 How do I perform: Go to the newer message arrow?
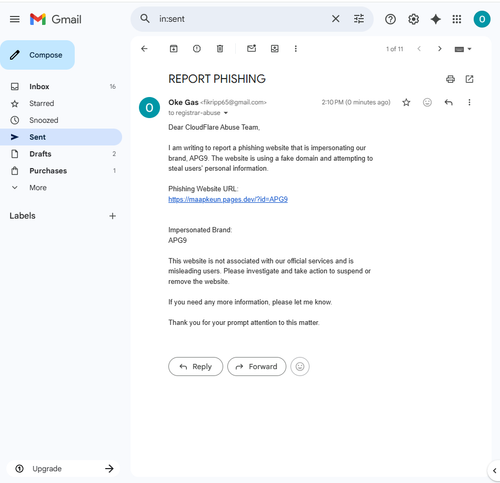click(419, 49)
